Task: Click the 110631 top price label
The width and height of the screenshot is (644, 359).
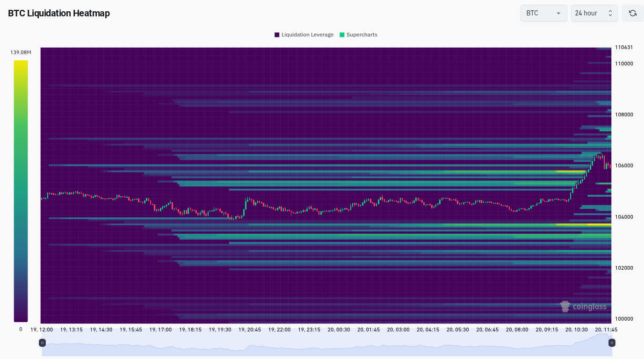Action: click(624, 47)
